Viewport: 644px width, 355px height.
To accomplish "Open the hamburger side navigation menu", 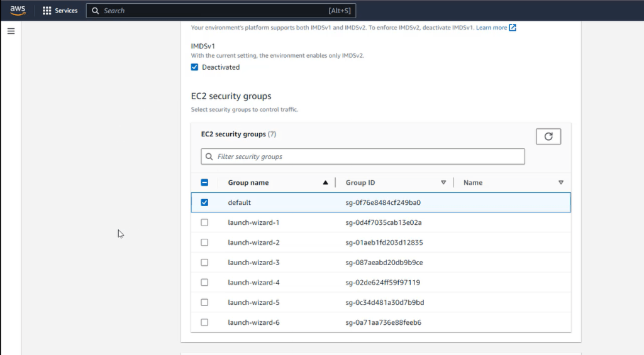I will click(x=11, y=31).
